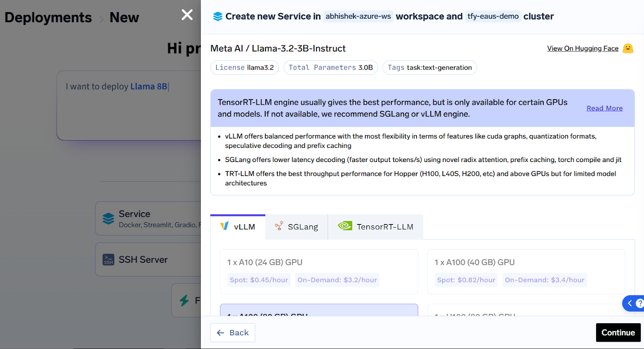Screen dimensions: 644x349
Task: Open the View On Hugging Face link
Action: click(582, 48)
